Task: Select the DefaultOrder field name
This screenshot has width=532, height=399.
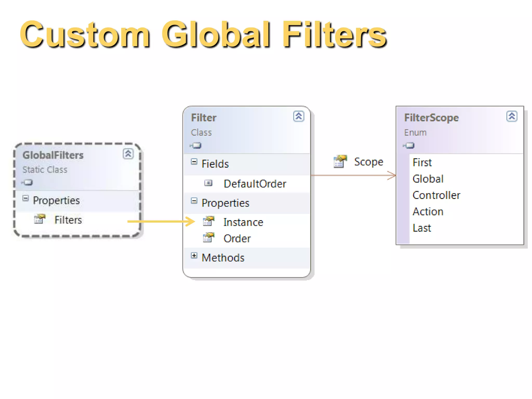Action: [255, 184]
